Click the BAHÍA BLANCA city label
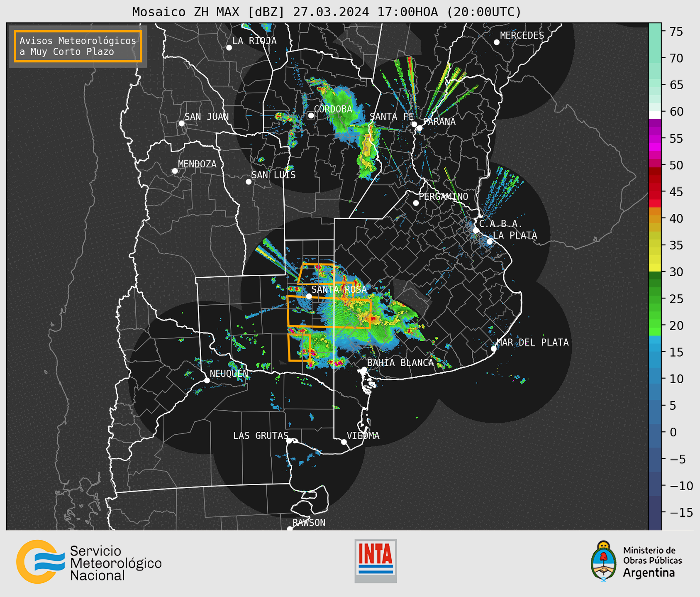This screenshot has width=700, height=597. click(400, 363)
